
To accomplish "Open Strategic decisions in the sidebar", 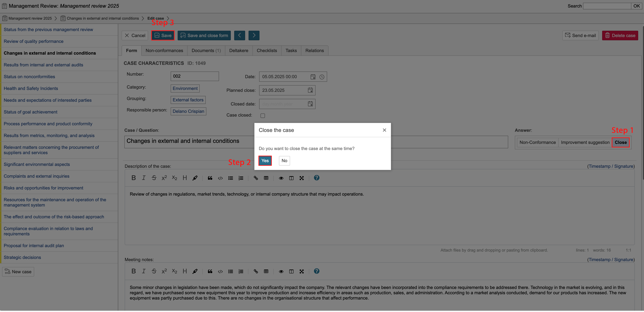I will click(x=22, y=257).
